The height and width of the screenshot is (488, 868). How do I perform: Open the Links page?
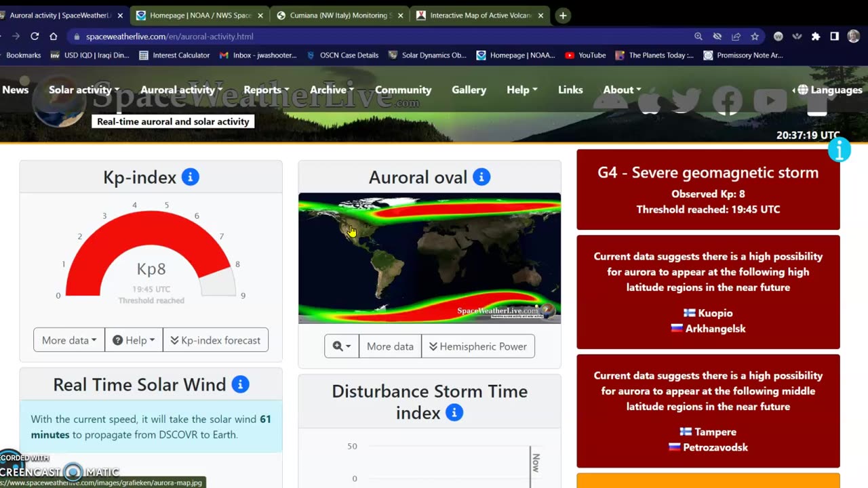tap(570, 89)
